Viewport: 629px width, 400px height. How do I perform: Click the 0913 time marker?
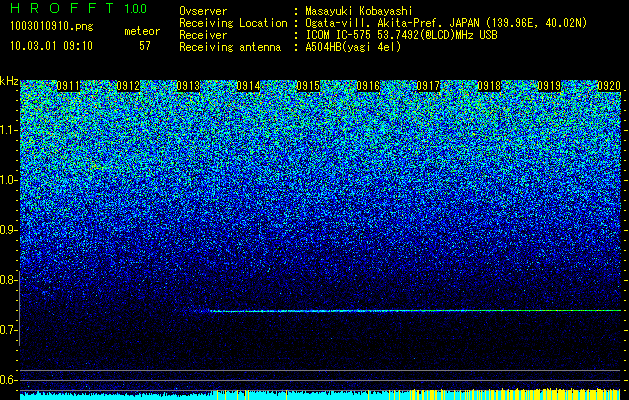pyautogui.click(x=188, y=86)
